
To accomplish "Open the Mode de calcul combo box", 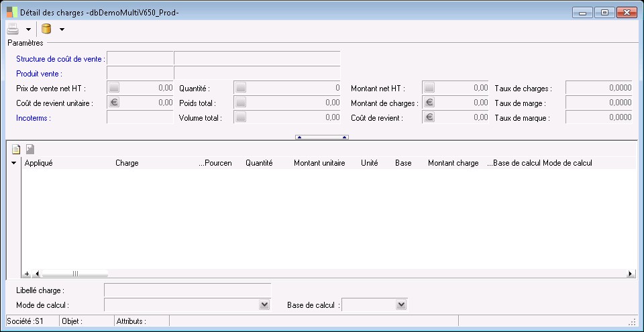I will tap(265, 305).
